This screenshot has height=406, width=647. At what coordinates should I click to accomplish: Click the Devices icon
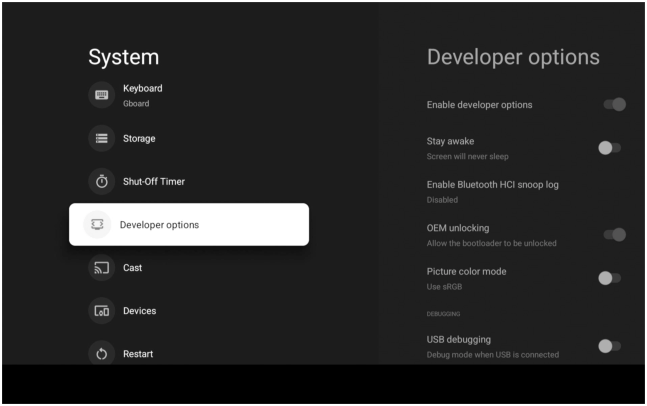(x=102, y=311)
